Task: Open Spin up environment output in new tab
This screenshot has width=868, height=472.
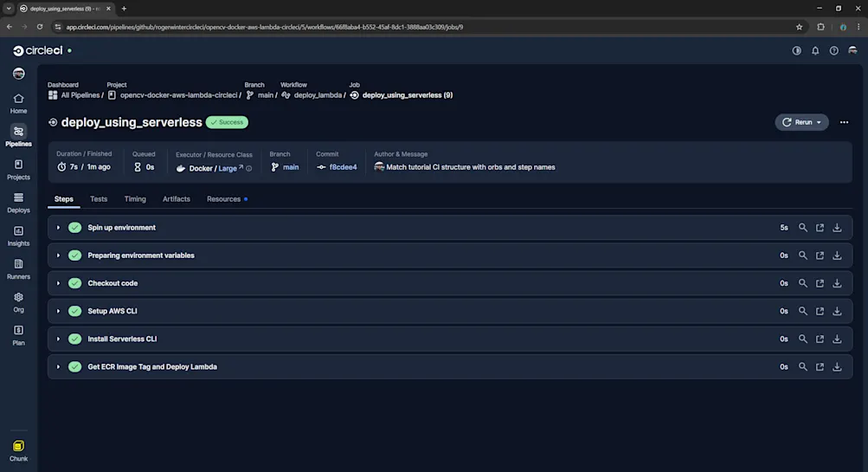Action: 820,228
